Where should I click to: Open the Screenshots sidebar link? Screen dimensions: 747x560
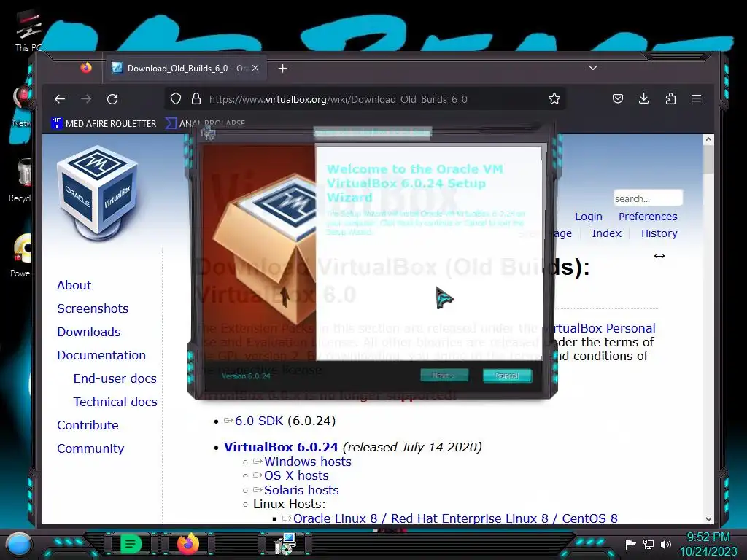tap(93, 308)
